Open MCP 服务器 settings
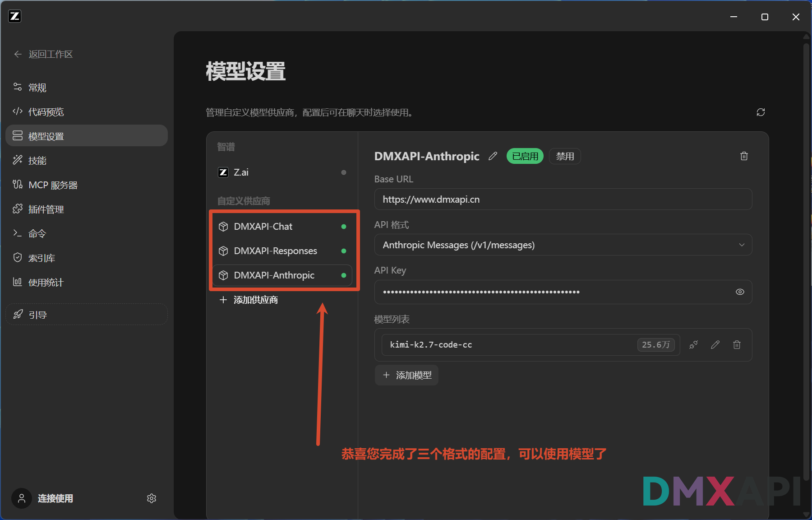This screenshot has width=812, height=520. tap(86, 185)
